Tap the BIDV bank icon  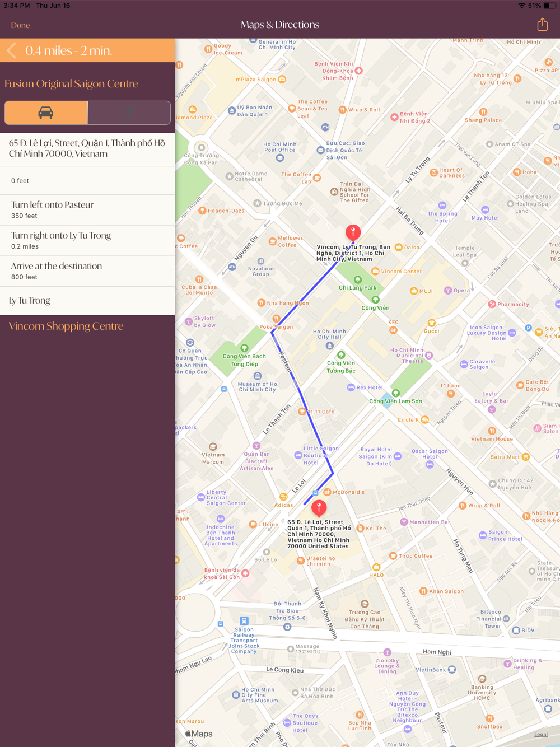click(x=516, y=630)
